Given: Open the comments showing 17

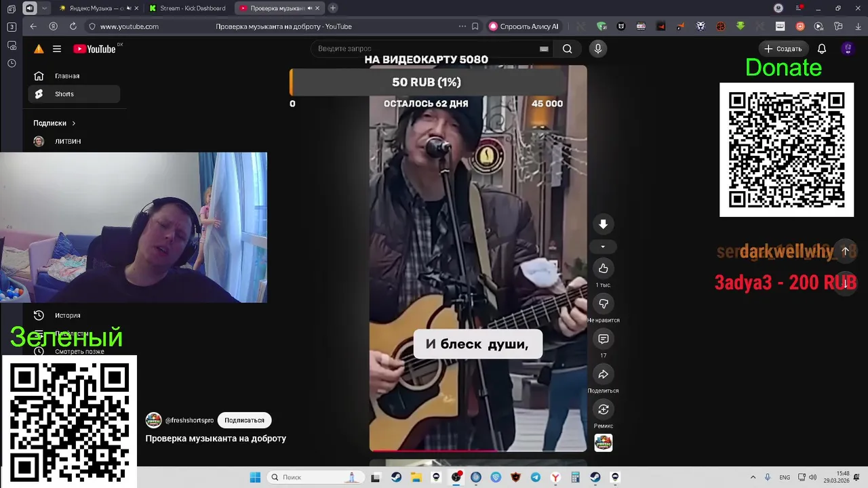Looking at the screenshot, I should click(x=603, y=339).
